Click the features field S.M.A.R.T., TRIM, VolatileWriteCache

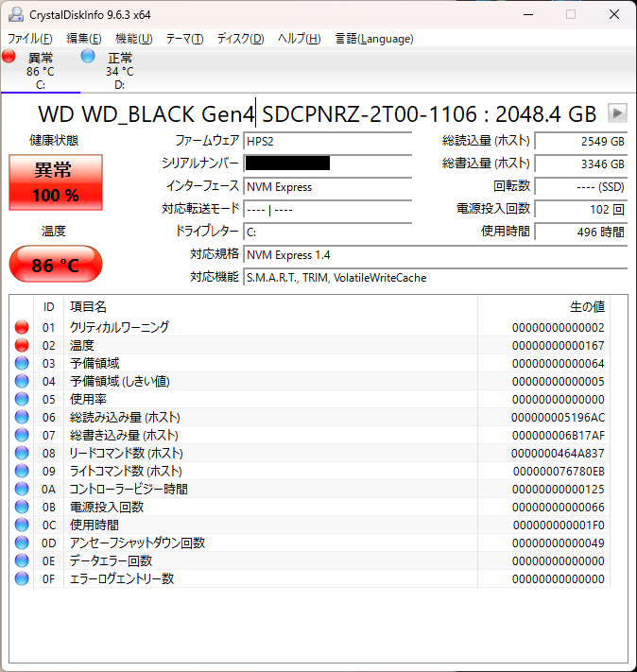(x=436, y=278)
